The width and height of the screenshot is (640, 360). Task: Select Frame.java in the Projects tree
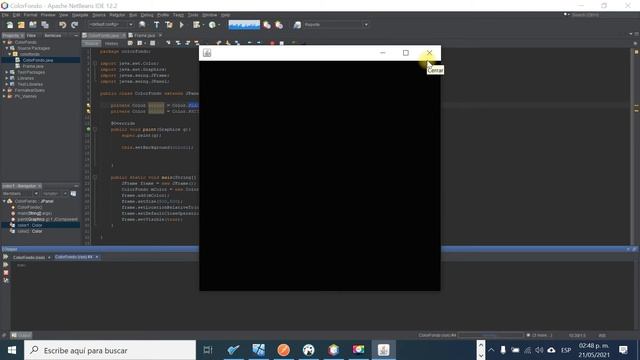point(33,66)
